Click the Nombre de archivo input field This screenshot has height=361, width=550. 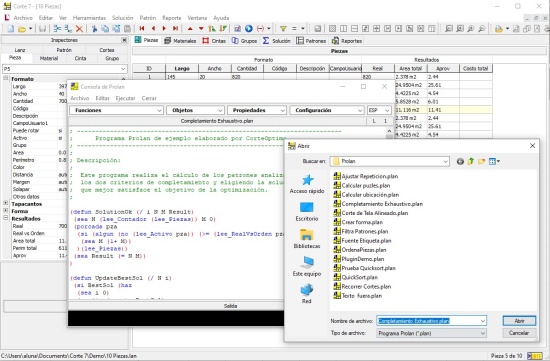(432, 321)
